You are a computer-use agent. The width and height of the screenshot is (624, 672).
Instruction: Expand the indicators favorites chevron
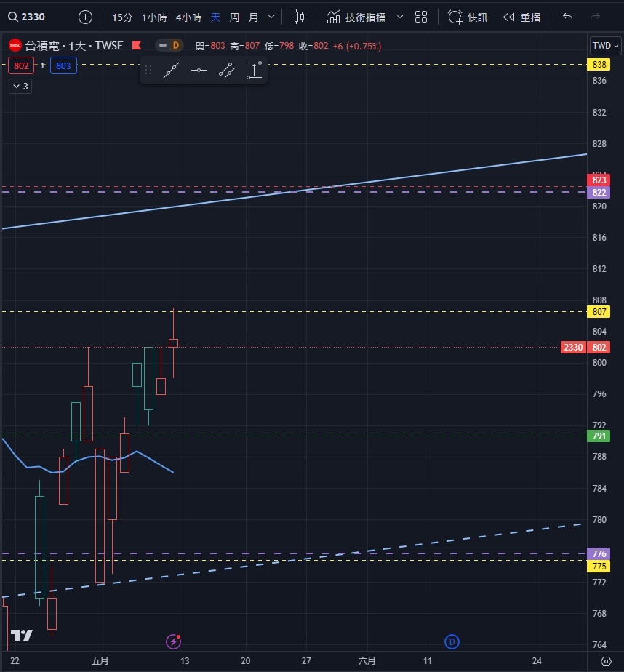point(399,17)
